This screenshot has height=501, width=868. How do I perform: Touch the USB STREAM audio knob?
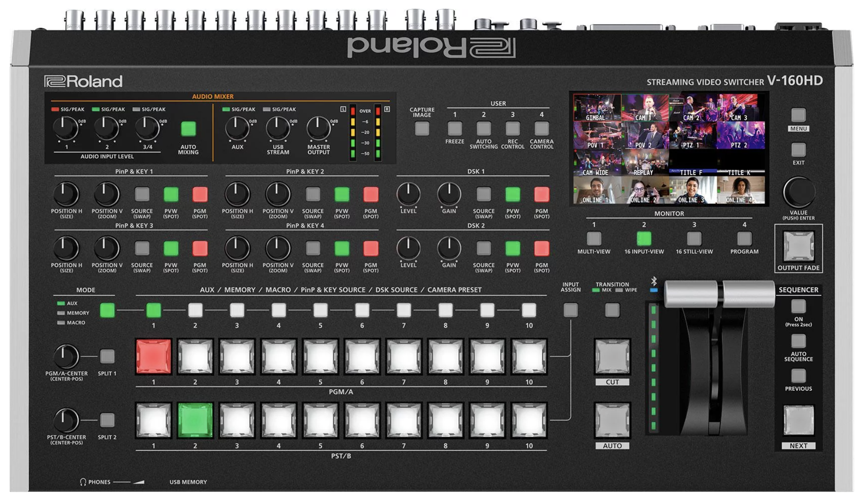click(278, 128)
